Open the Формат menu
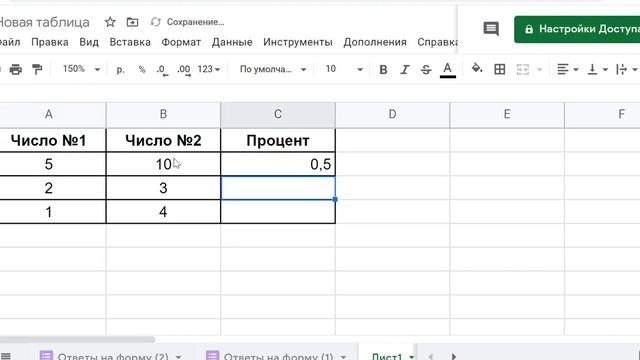This screenshot has height=360, width=640. [181, 42]
